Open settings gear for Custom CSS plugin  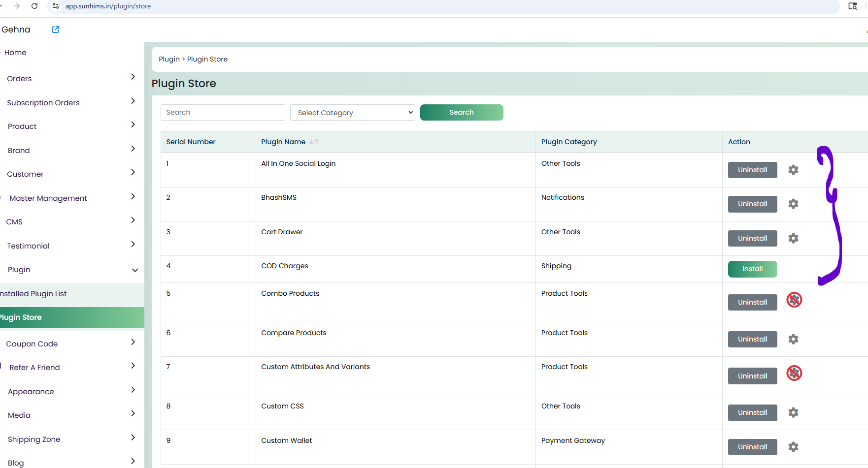click(793, 412)
